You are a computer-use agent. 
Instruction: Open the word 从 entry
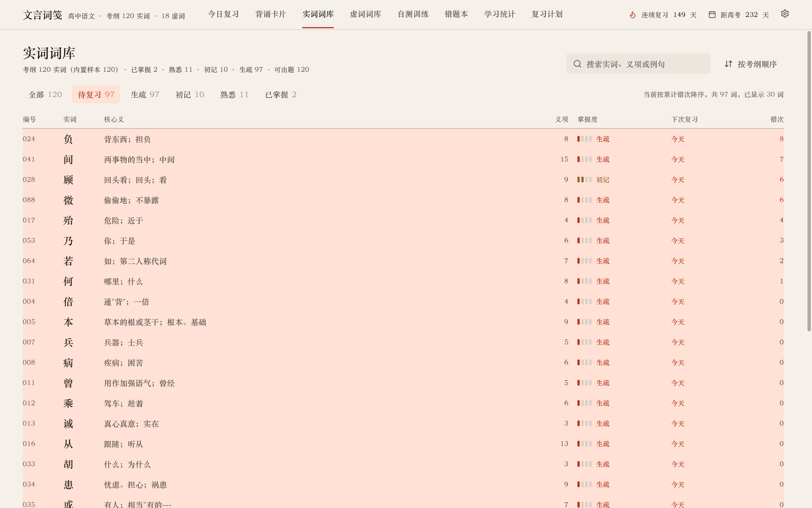[x=68, y=444]
